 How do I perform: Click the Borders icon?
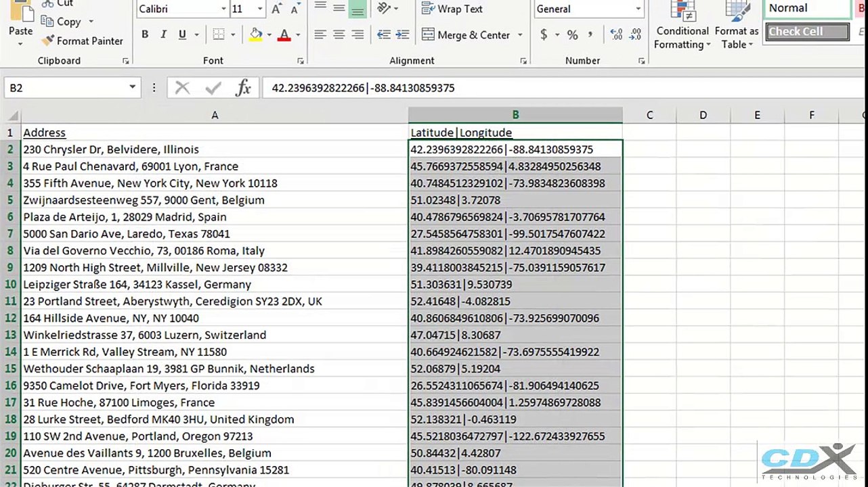(x=218, y=34)
